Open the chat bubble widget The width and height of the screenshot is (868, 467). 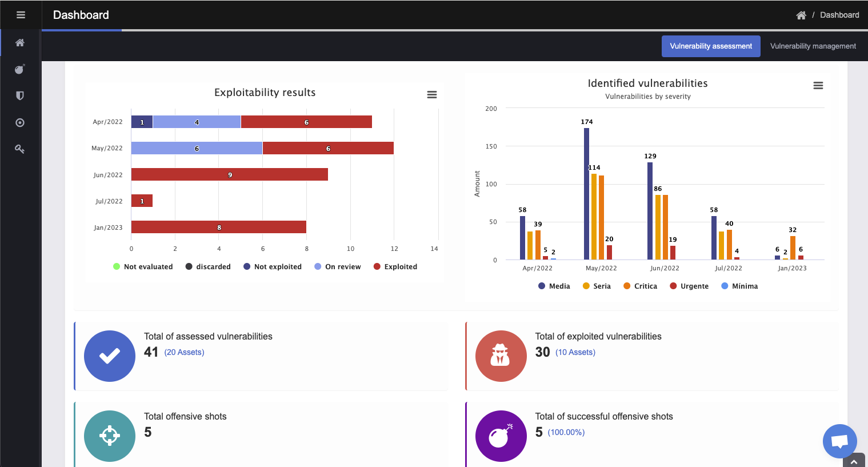pos(839,441)
